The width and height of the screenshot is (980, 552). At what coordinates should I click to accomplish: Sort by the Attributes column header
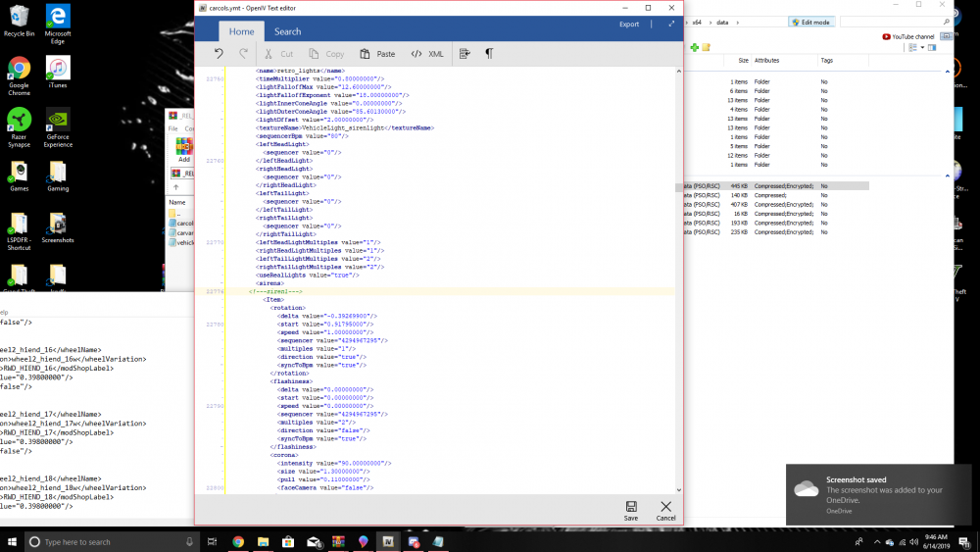click(767, 61)
